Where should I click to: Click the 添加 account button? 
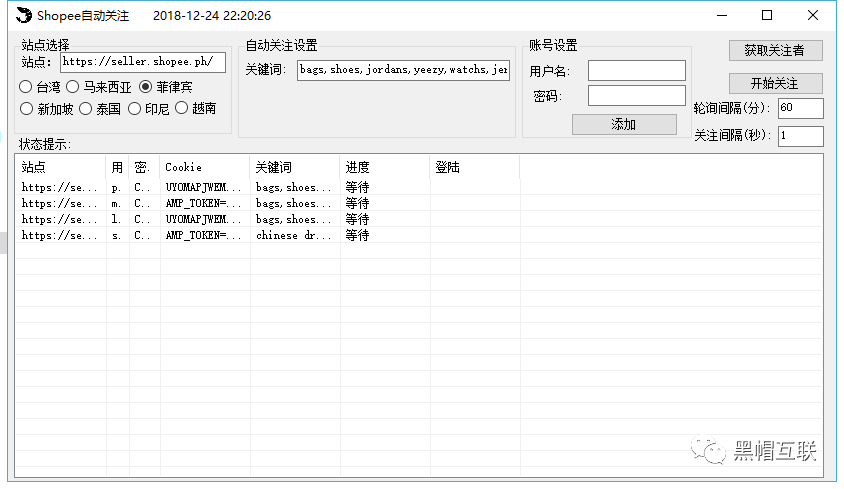pyautogui.click(x=624, y=124)
